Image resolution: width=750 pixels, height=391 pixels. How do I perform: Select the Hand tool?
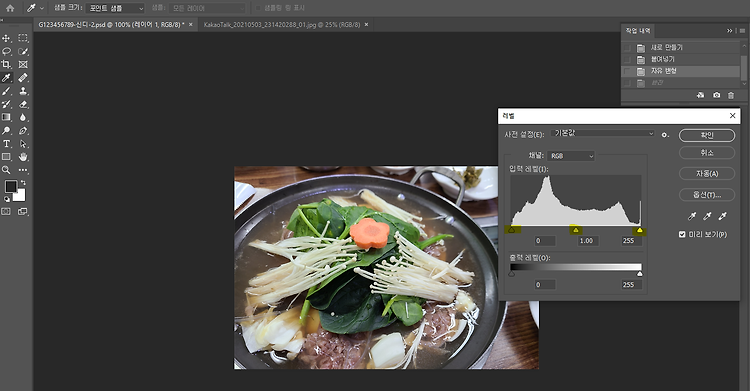[22, 156]
